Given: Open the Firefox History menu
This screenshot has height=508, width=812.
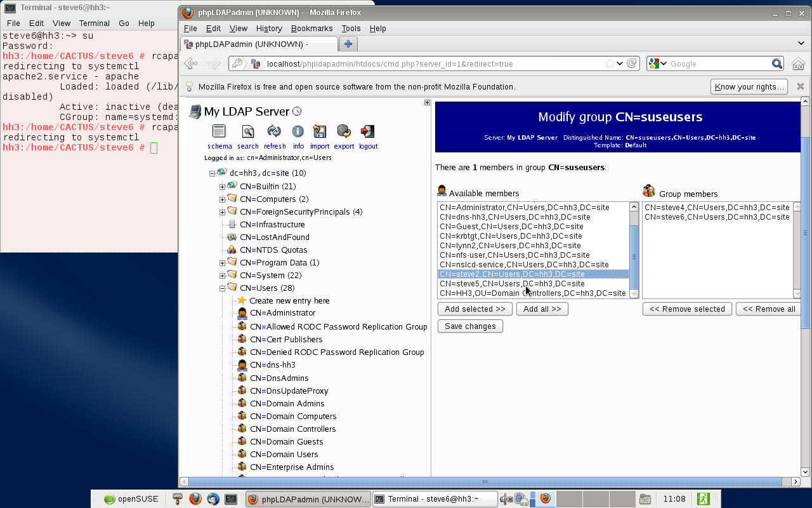Looking at the screenshot, I should click(x=269, y=29).
